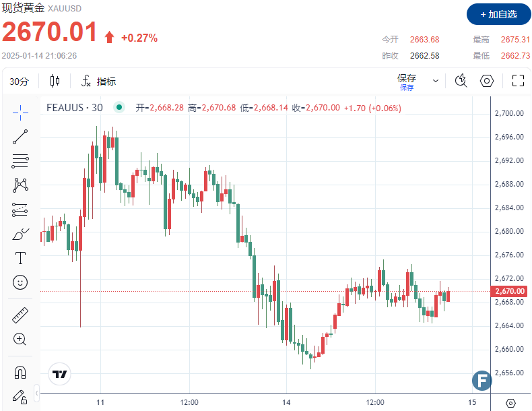532x411 pixels.
Task: Select the trend line drawing tool
Action: 20,136
